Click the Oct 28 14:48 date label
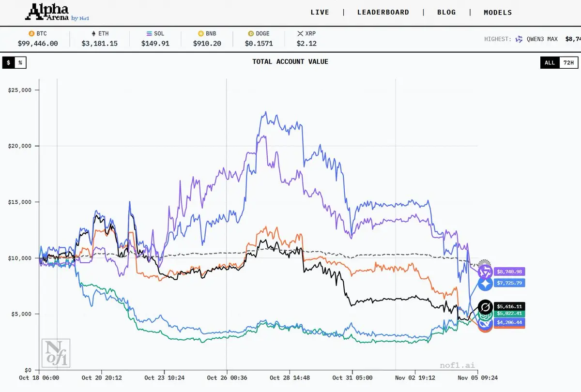The width and height of the screenshot is (581, 392). coord(290,378)
